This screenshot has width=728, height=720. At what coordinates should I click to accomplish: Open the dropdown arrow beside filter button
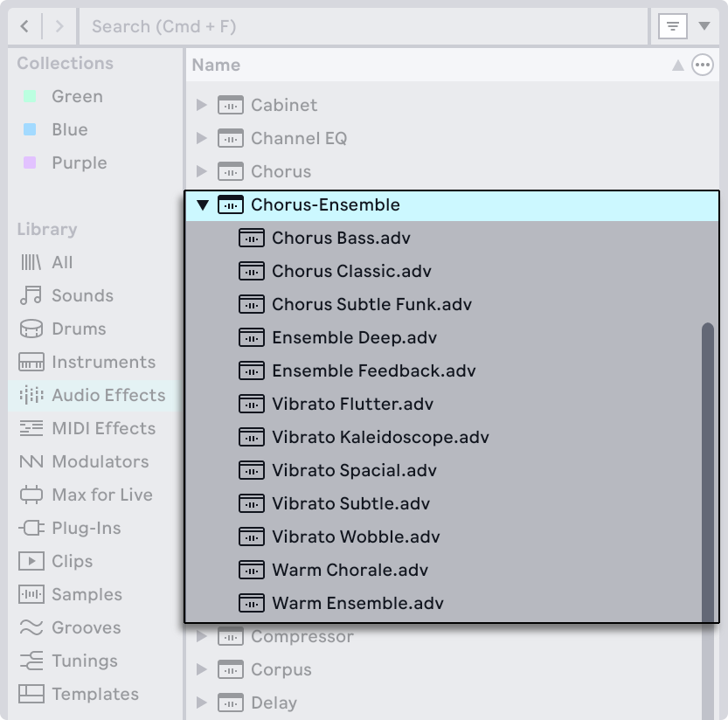[x=704, y=26]
